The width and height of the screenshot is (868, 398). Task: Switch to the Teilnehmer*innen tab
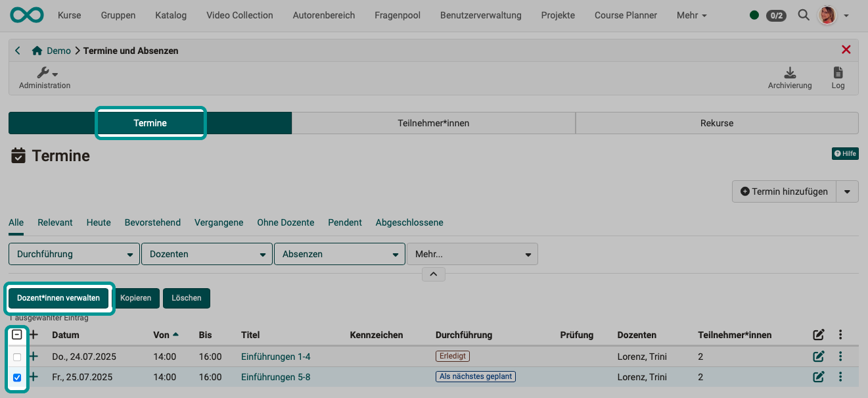pos(434,122)
